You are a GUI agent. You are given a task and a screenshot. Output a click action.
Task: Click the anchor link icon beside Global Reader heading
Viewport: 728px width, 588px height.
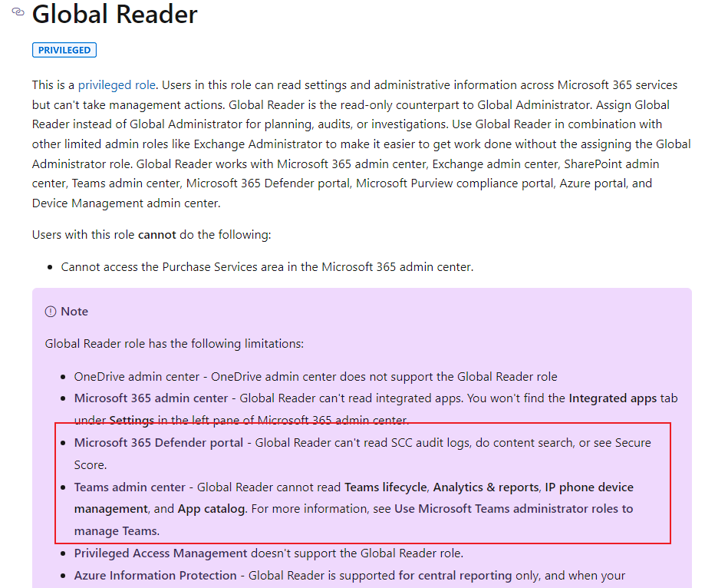click(18, 12)
